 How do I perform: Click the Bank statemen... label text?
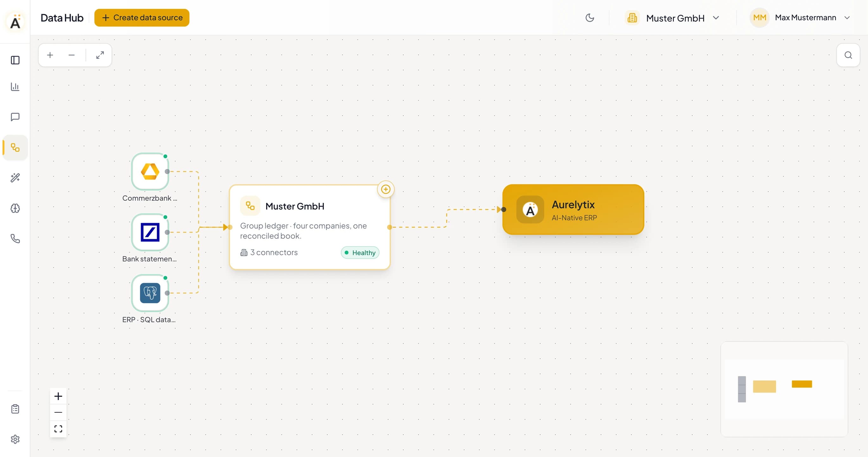pos(149,259)
